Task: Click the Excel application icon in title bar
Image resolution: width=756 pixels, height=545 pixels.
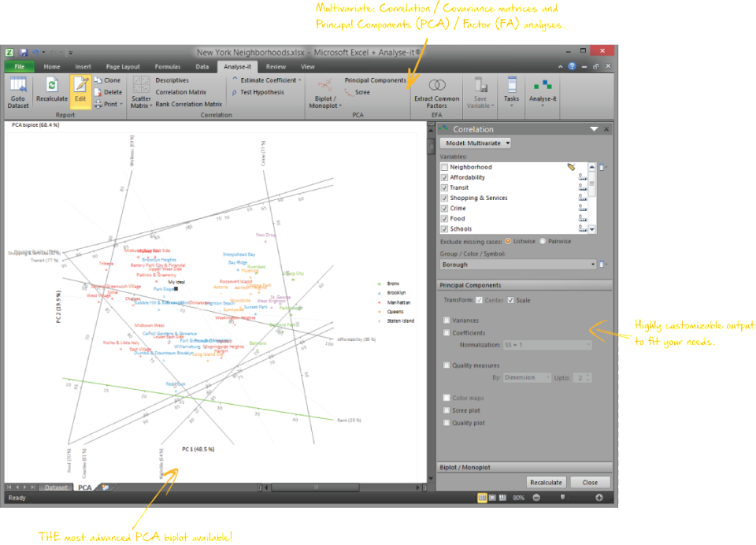Action: tap(9, 52)
